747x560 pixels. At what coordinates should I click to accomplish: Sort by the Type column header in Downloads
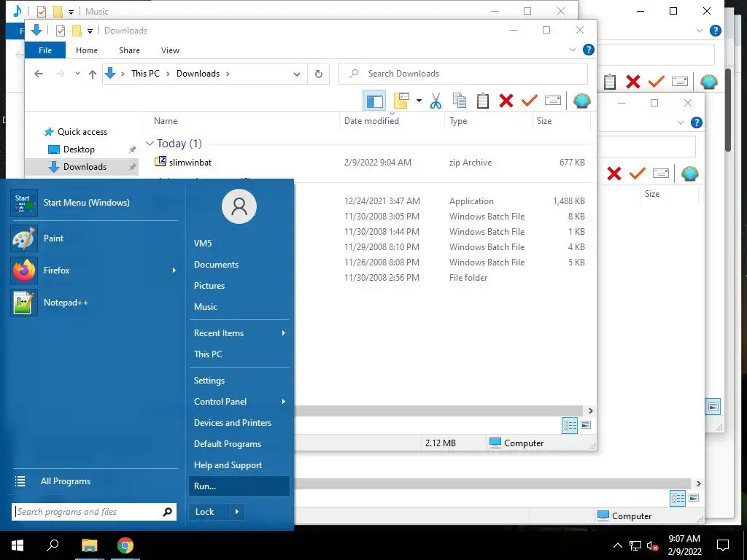coord(458,121)
